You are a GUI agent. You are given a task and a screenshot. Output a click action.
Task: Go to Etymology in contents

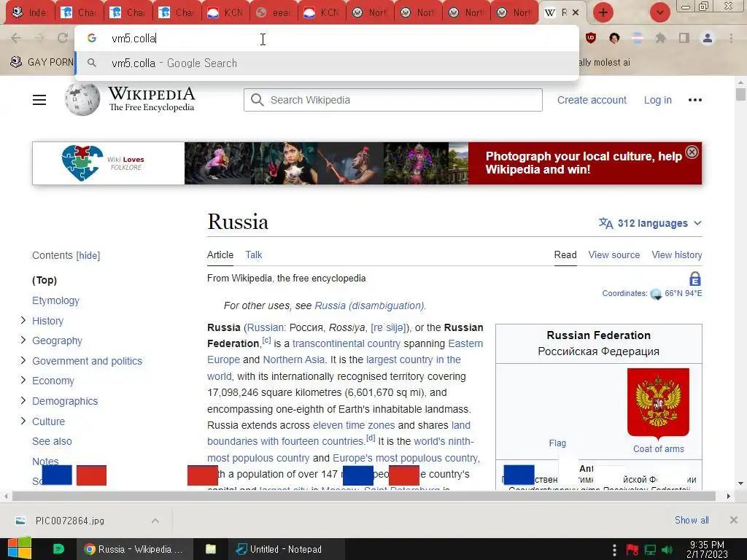tap(55, 300)
